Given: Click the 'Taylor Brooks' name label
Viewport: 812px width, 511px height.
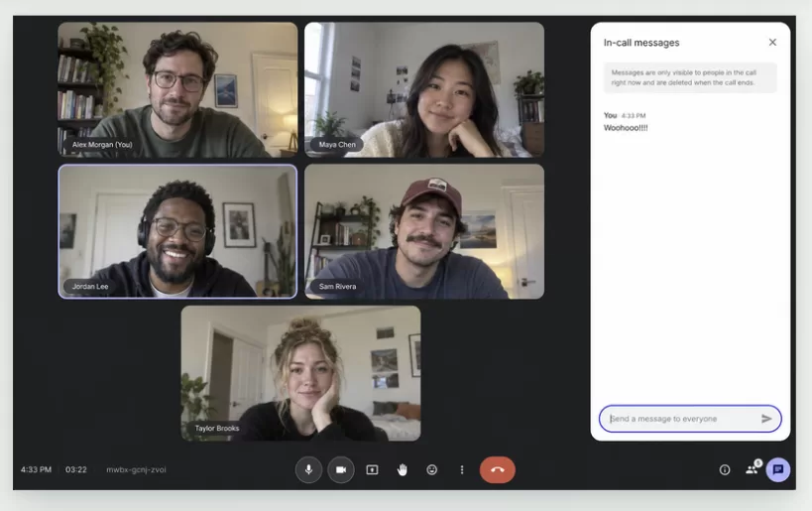Looking at the screenshot, I should 216,428.
